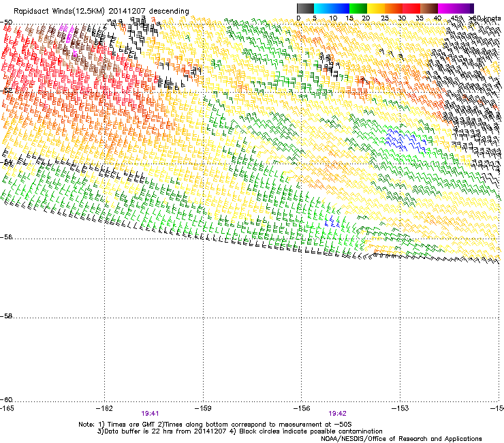Click the magenta high-wind barbs near top-left

coord(68,35)
